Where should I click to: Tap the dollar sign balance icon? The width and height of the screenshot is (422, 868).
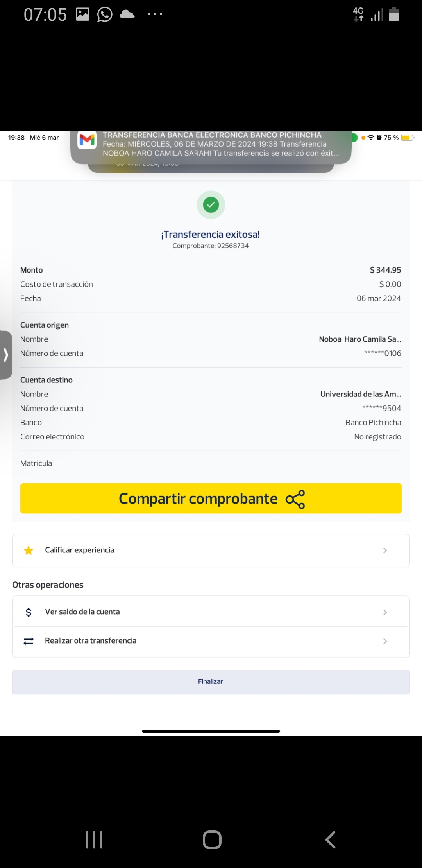click(x=29, y=612)
